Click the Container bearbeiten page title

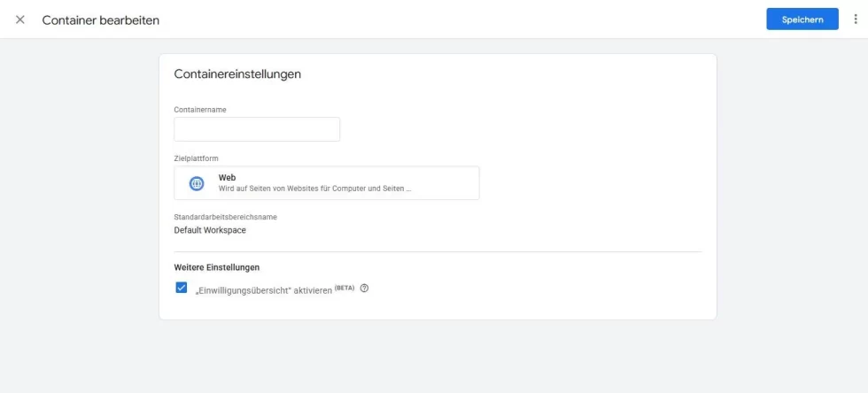(101, 19)
